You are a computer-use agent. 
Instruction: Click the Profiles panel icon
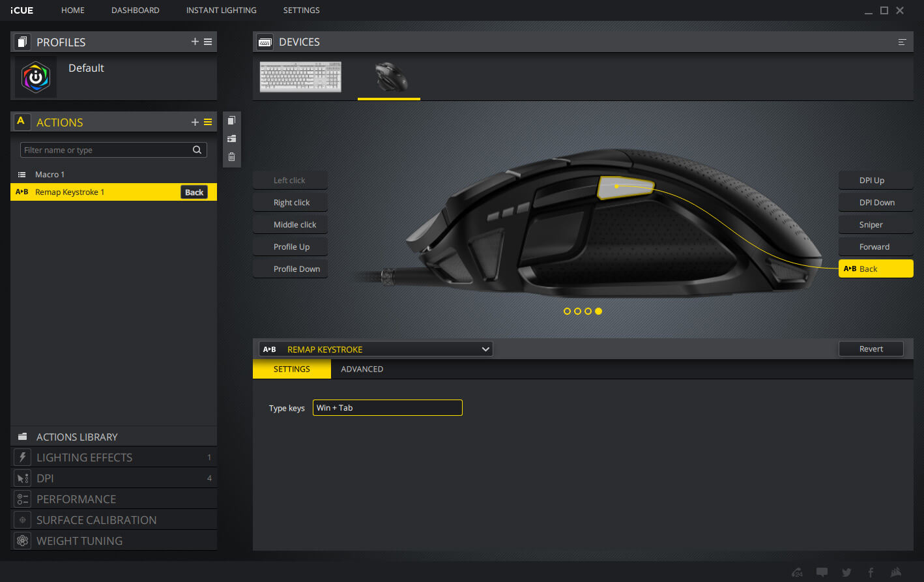[x=22, y=42]
